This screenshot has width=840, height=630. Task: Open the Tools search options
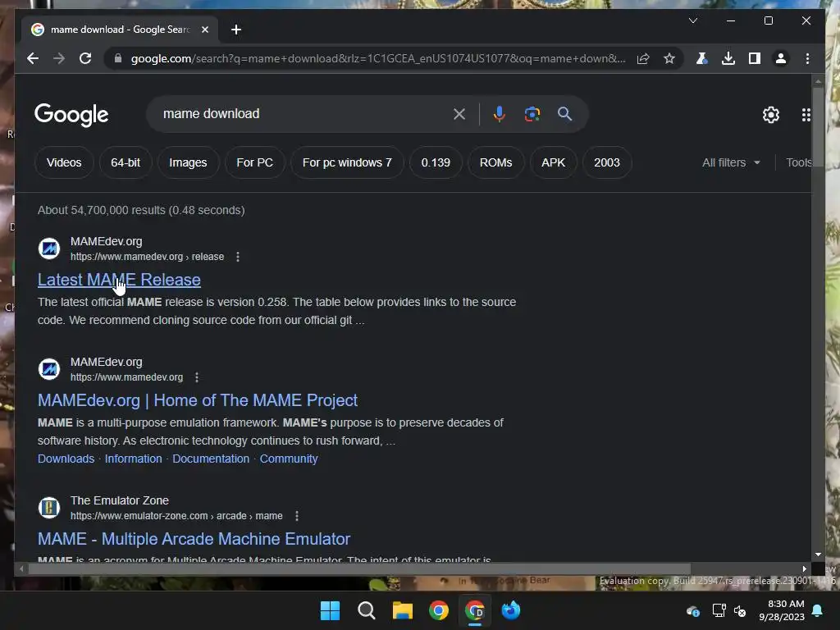point(799,162)
